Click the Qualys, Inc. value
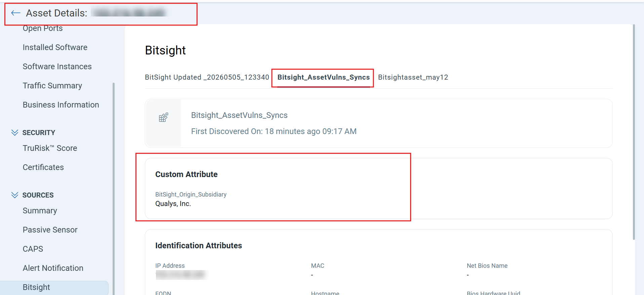This screenshot has height=295, width=644. 173,204
